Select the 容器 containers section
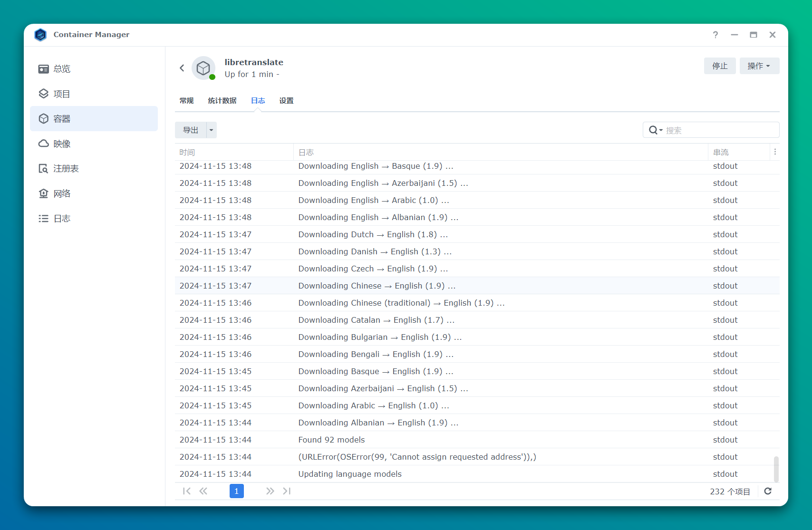Screen dimensions: 812x530 tap(94, 118)
